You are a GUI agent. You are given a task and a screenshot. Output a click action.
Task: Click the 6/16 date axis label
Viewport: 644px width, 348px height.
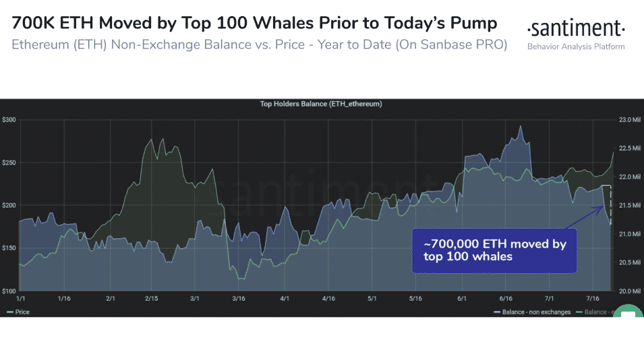pos(506,297)
